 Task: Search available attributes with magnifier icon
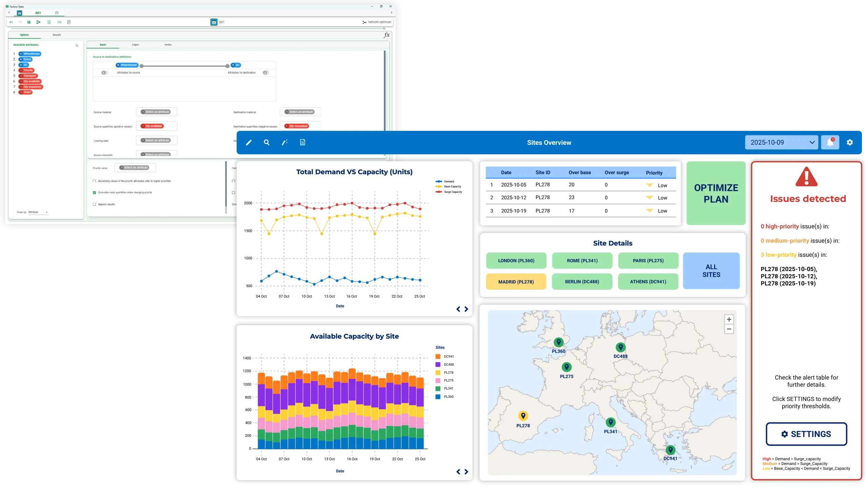(x=77, y=45)
